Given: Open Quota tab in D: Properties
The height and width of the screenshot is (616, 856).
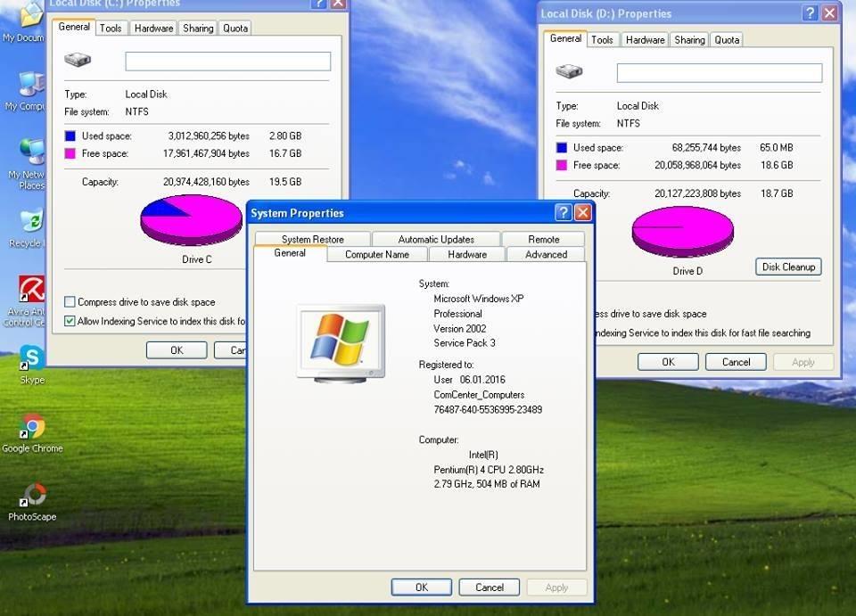Looking at the screenshot, I should (727, 40).
